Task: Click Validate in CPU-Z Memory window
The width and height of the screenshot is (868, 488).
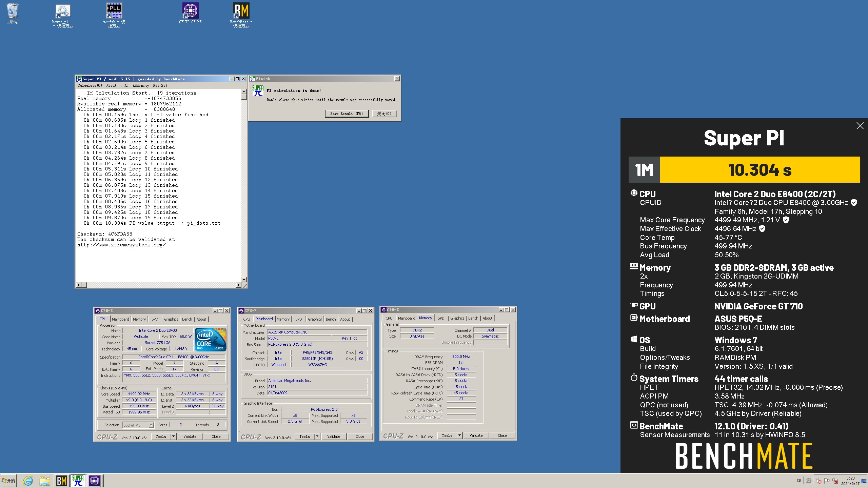Action: pos(476,435)
